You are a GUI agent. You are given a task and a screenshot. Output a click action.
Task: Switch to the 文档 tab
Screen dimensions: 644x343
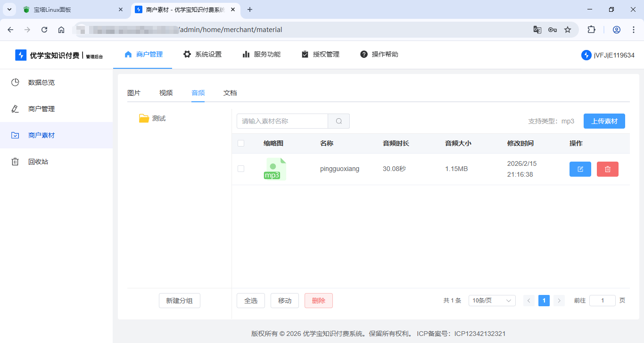coord(230,93)
